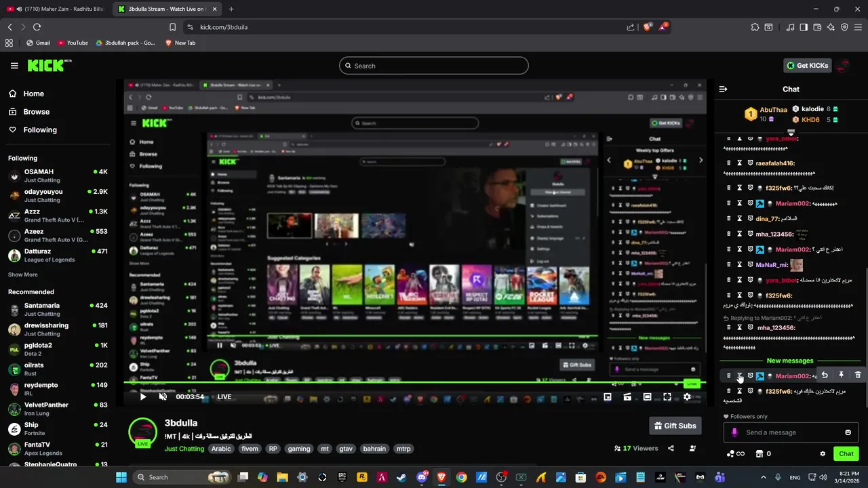This screenshot has width=868, height=488.
Task: Open Brave Leo AI icon
Action: [x=831, y=27]
